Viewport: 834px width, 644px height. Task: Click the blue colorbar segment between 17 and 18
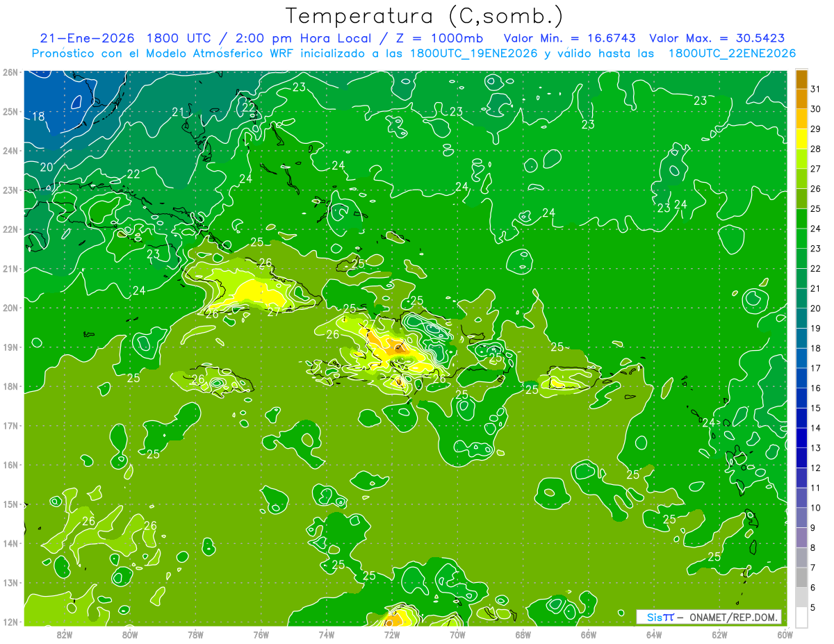(x=801, y=358)
